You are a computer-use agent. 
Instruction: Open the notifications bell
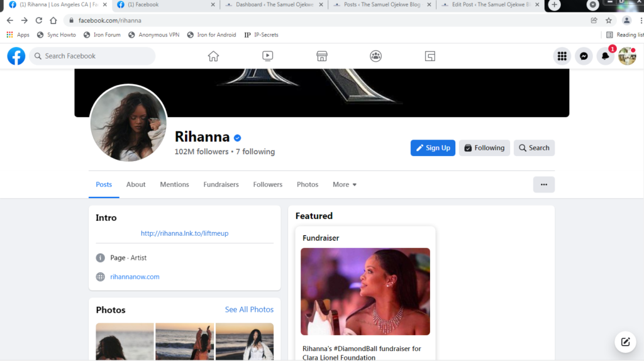(x=606, y=56)
